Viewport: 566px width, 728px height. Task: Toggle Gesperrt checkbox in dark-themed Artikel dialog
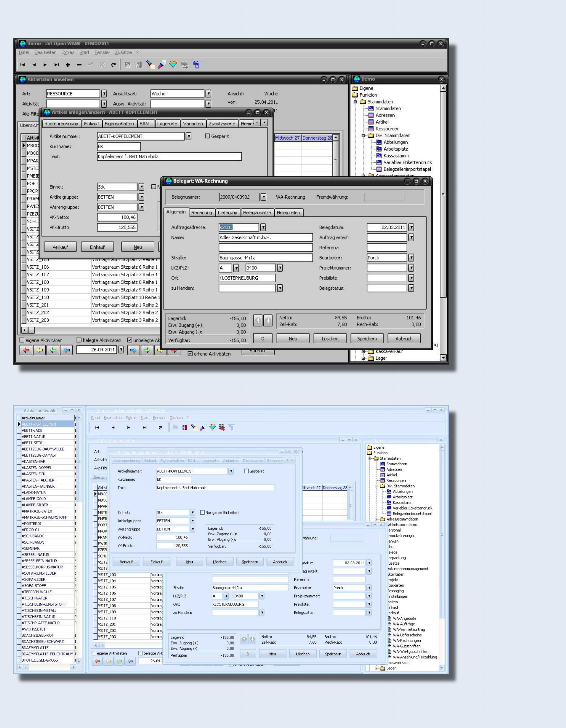click(207, 136)
